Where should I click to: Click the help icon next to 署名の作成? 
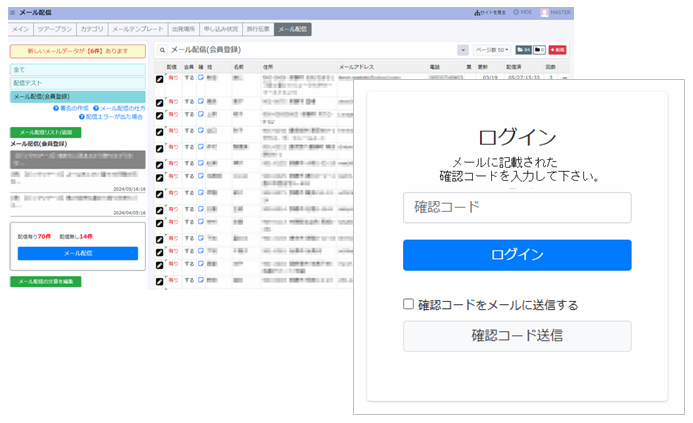pyautogui.click(x=55, y=107)
